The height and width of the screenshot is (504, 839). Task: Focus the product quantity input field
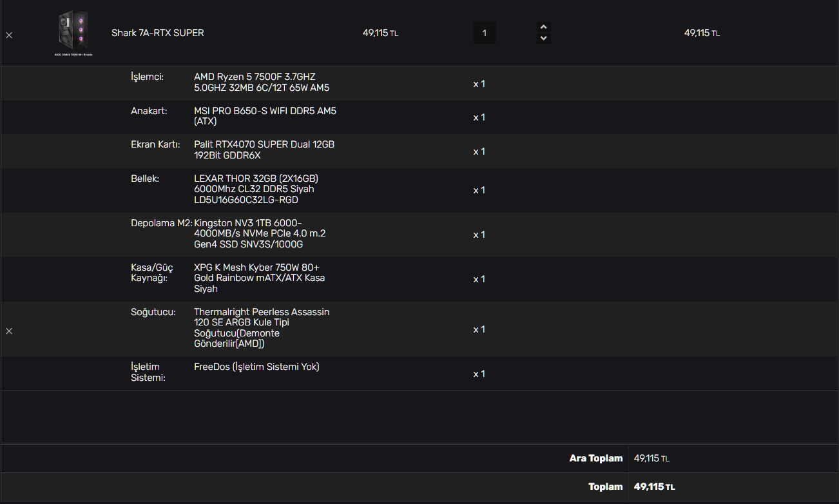click(x=485, y=33)
